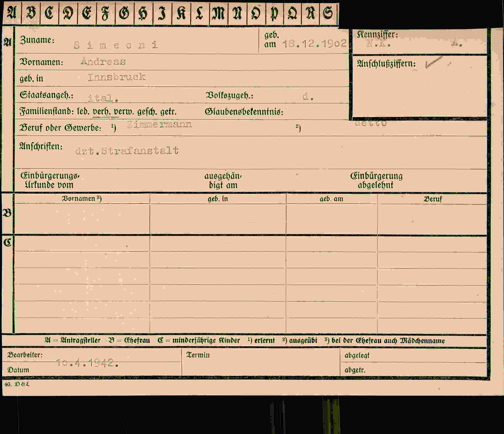Select the Fraktur letter M index tab
504x434 pixels.
(219, 13)
